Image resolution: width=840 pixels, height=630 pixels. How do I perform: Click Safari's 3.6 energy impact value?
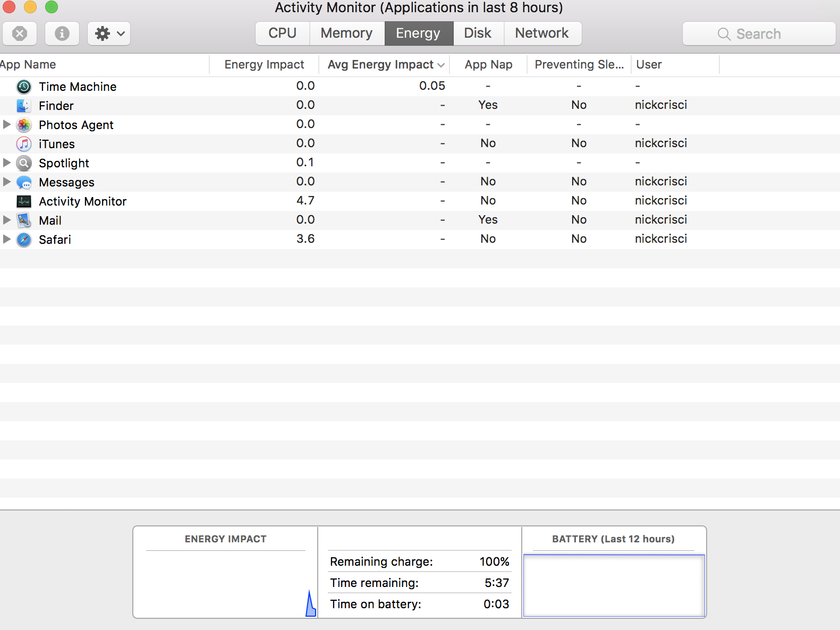click(306, 239)
